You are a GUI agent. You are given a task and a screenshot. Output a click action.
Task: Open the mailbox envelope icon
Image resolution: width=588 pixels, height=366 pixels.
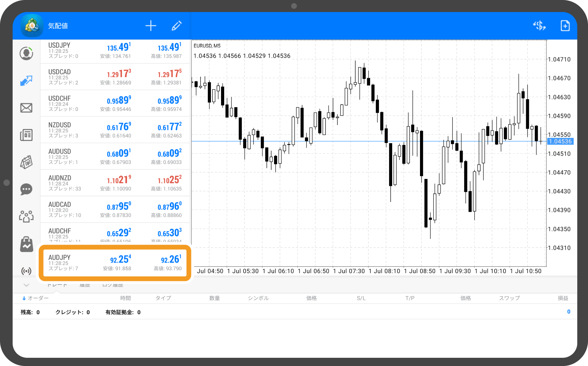pos(26,108)
